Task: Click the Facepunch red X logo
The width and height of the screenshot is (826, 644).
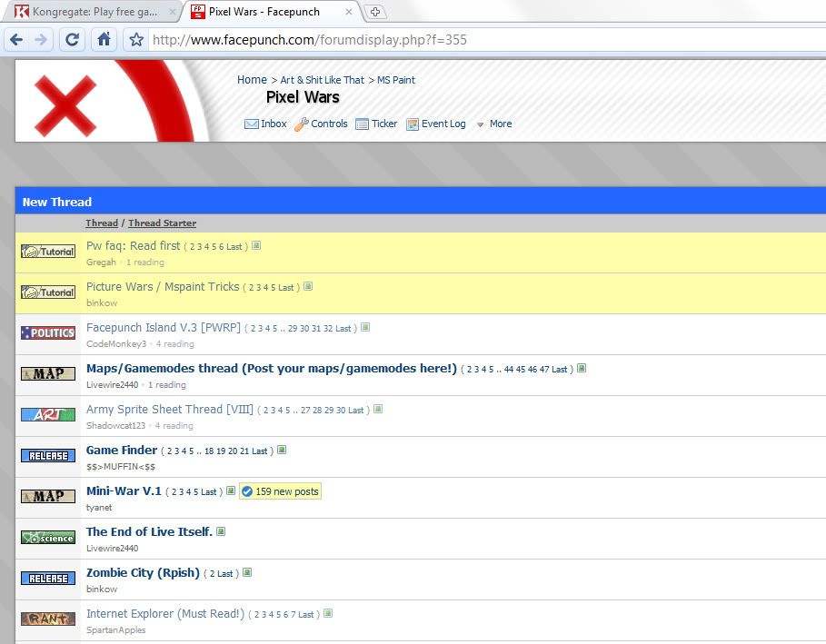Action: click(x=65, y=106)
